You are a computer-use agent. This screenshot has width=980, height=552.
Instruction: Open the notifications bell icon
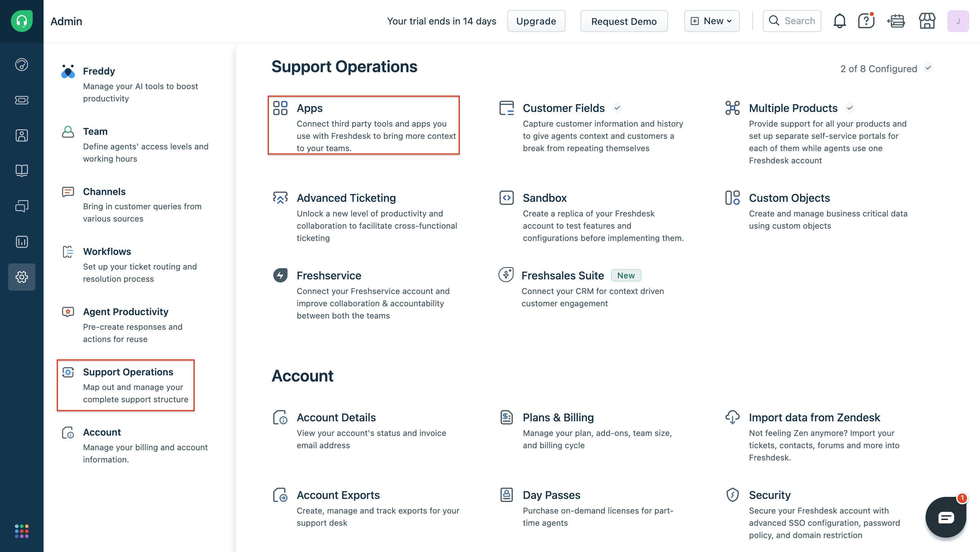pos(839,21)
